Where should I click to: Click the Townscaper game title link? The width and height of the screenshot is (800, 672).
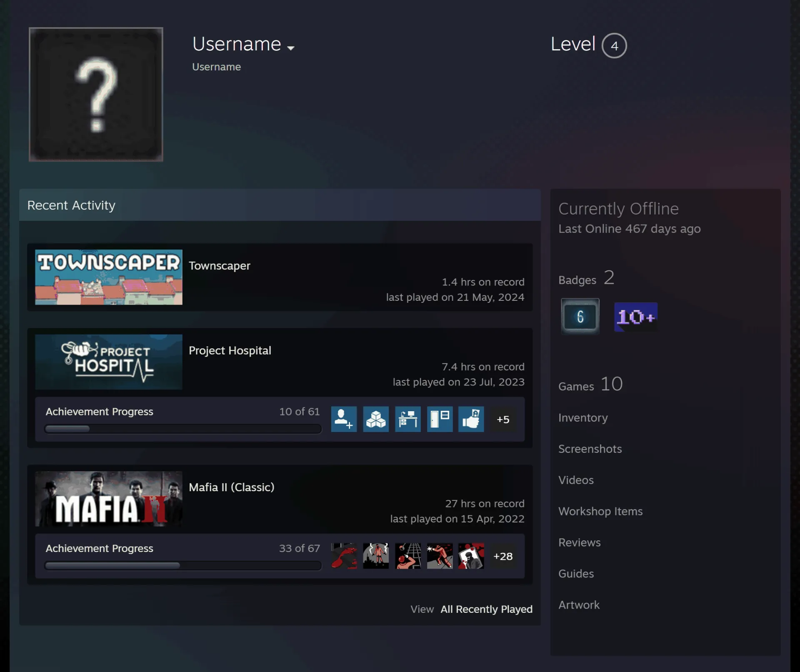tap(220, 266)
